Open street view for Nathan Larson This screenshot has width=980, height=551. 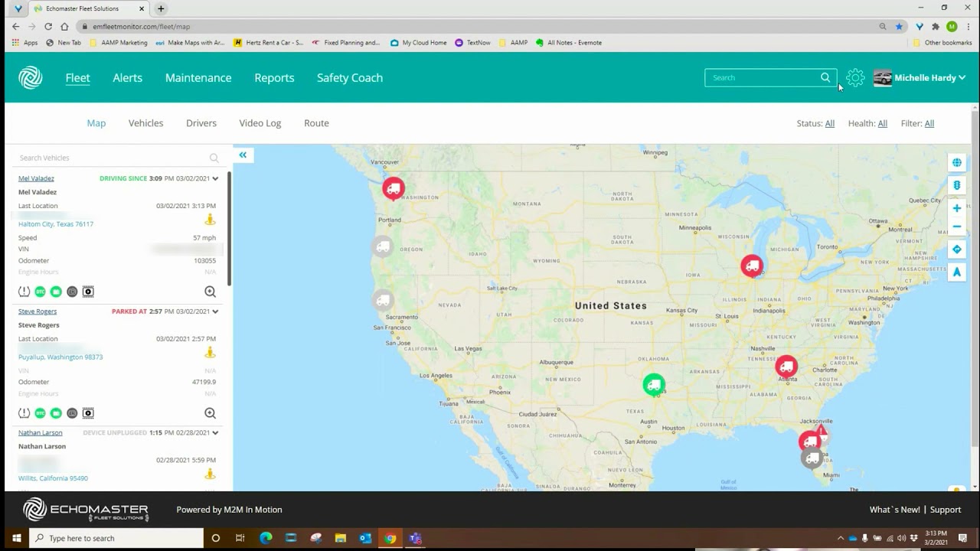click(x=210, y=474)
